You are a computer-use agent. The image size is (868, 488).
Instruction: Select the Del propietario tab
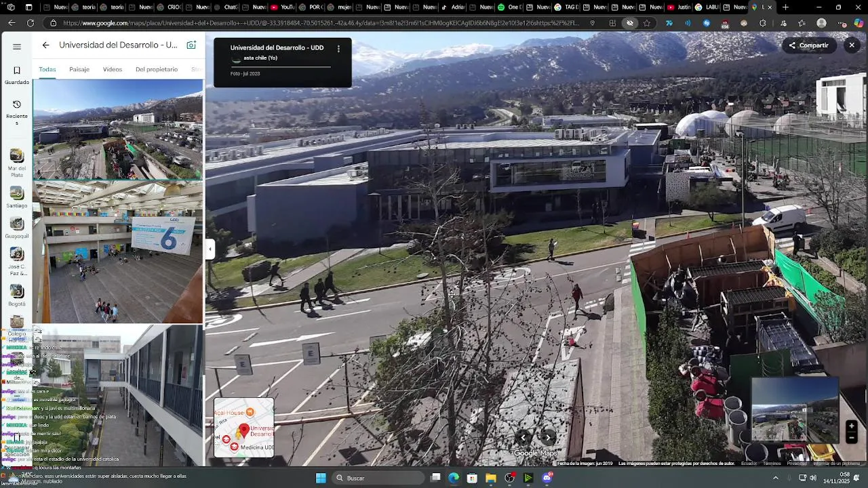point(157,69)
